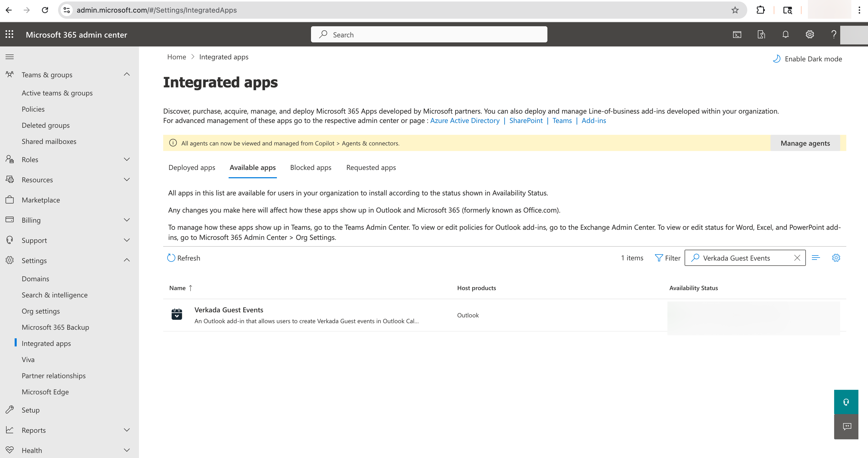This screenshot has width=868, height=458.
Task: Open the Azure Active Directory link
Action: coord(465,121)
